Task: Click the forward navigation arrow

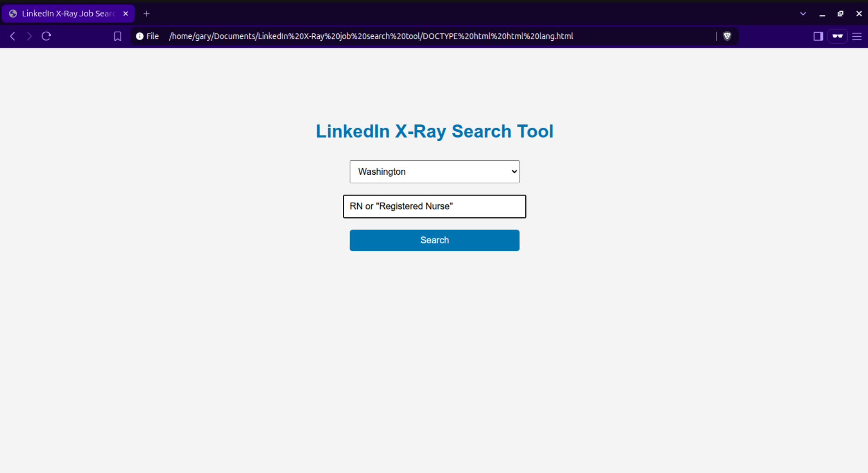Action: click(29, 36)
